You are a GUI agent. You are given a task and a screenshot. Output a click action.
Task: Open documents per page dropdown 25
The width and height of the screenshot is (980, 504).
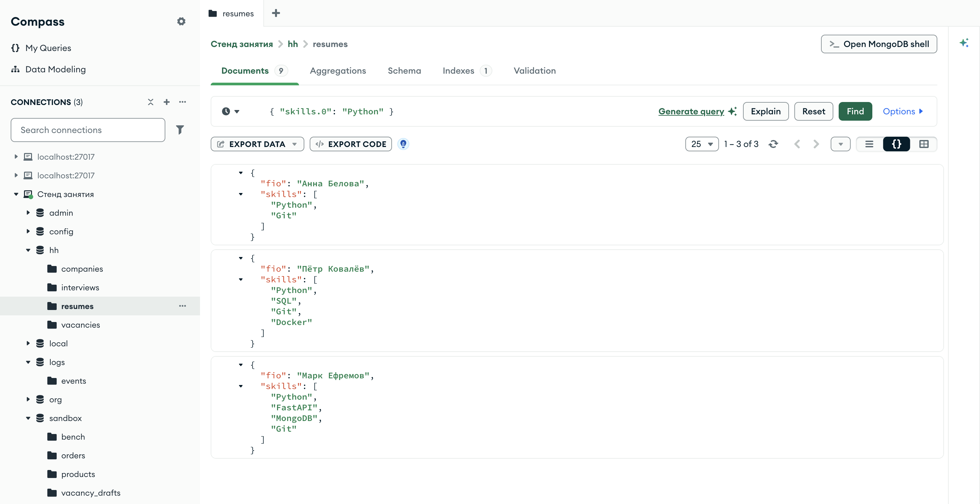pos(702,144)
